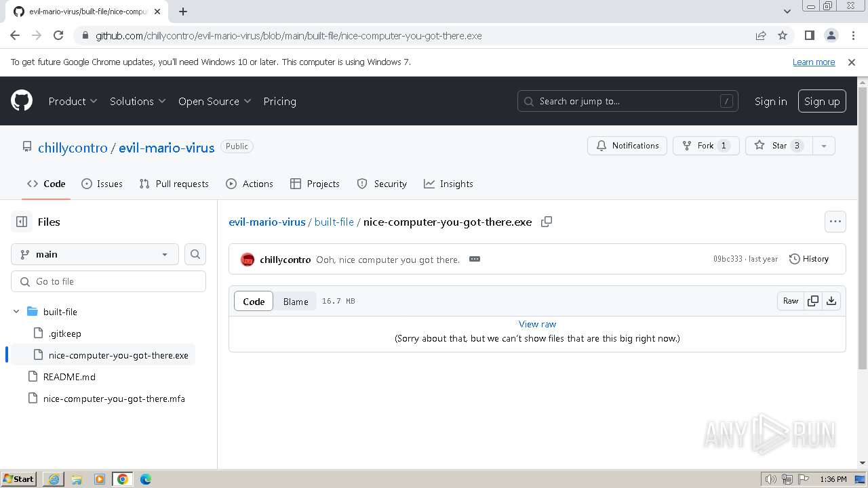
Task: Open the main branch selector dropdown
Action: coord(95,254)
